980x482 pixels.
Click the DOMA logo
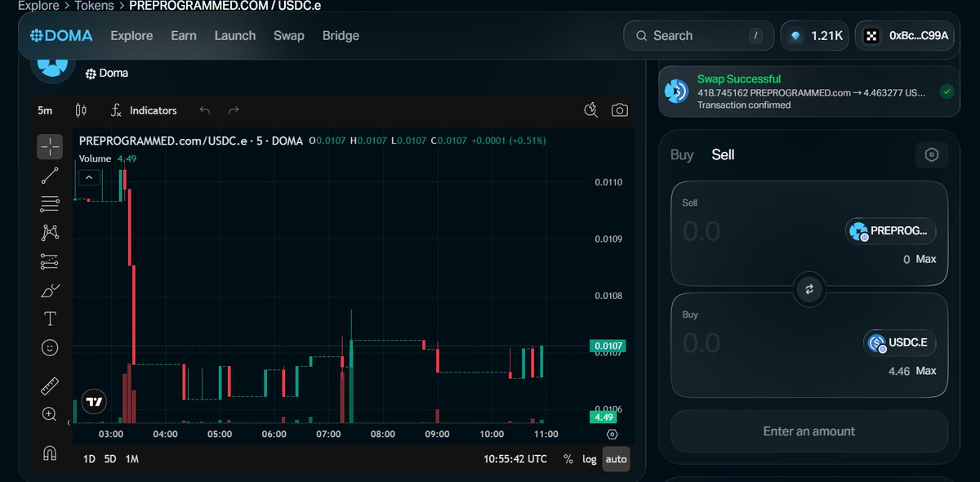click(61, 36)
